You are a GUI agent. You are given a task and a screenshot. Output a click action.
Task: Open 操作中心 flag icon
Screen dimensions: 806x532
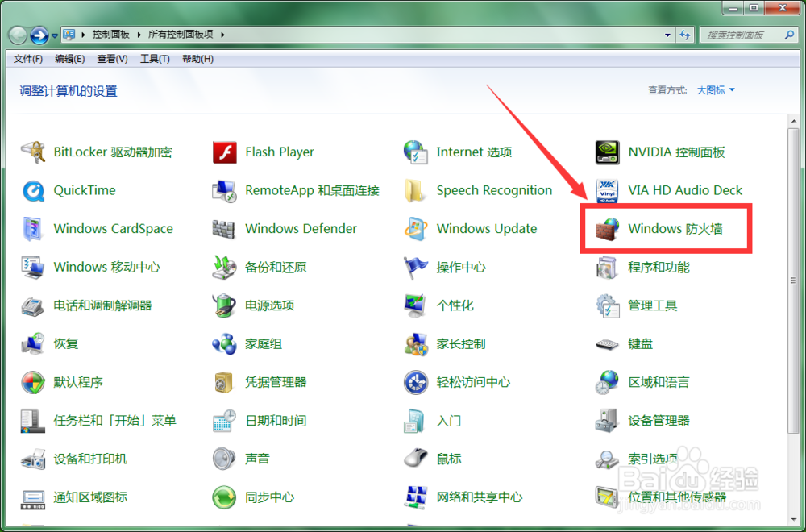tap(416, 268)
